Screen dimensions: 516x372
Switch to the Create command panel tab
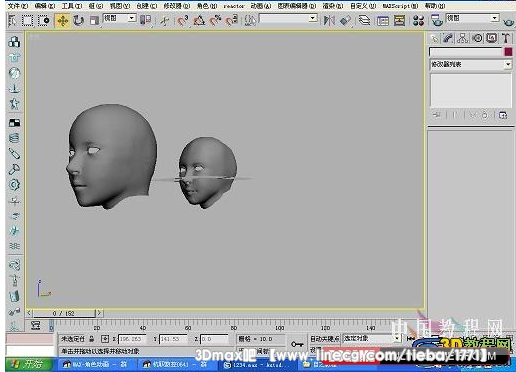click(x=434, y=38)
